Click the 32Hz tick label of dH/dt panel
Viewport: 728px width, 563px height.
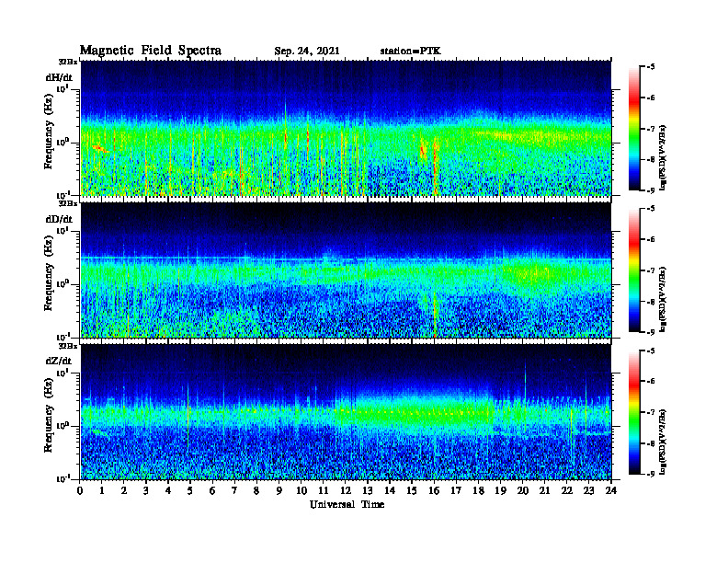(68, 62)
